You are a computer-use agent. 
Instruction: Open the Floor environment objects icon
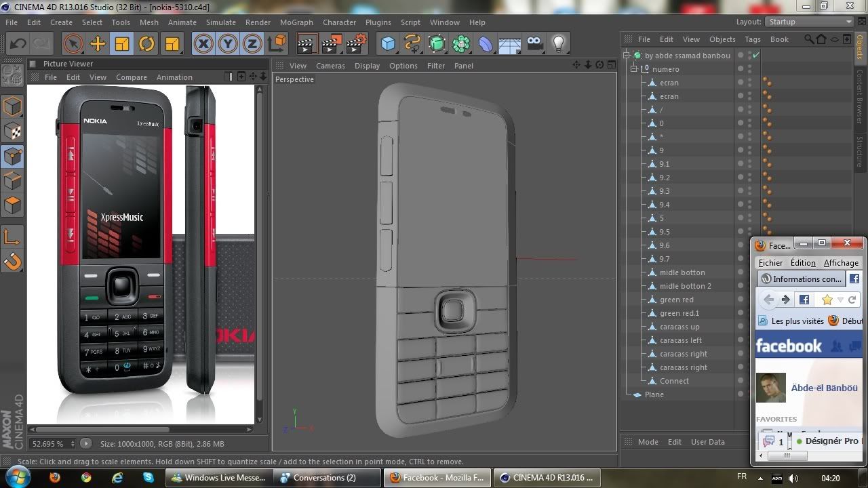click(510, 44)
